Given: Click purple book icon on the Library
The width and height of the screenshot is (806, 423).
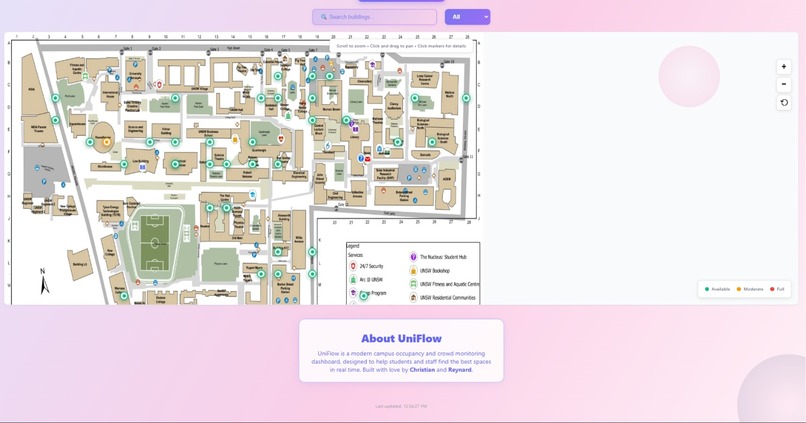Looking at the screenshot, I should point(355,130).
